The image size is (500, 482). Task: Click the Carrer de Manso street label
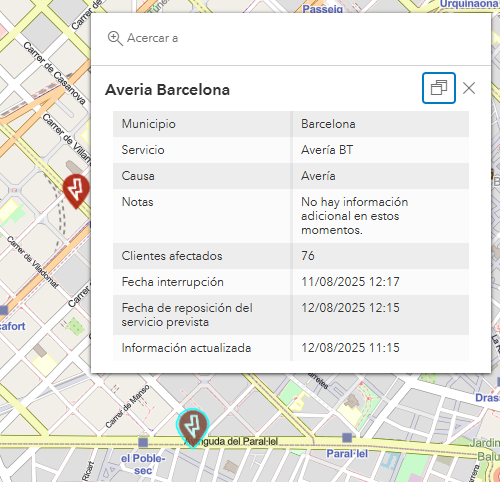coord(127,406)
